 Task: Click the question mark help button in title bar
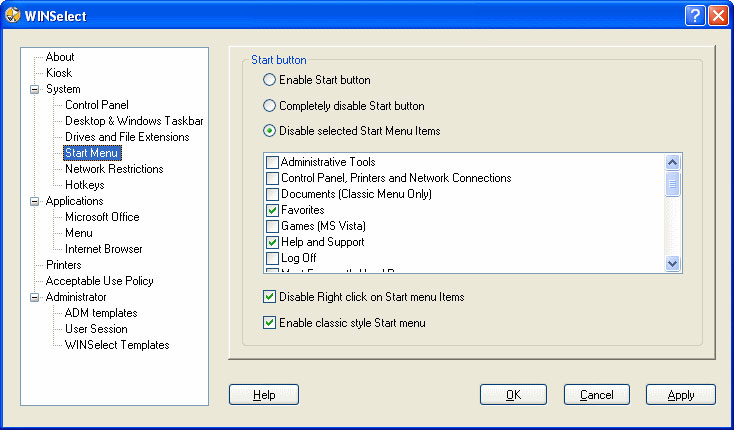(x=695, y=16)
